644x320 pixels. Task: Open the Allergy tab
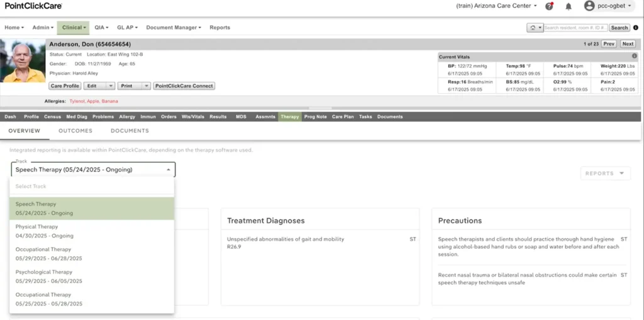coord(127,117)
